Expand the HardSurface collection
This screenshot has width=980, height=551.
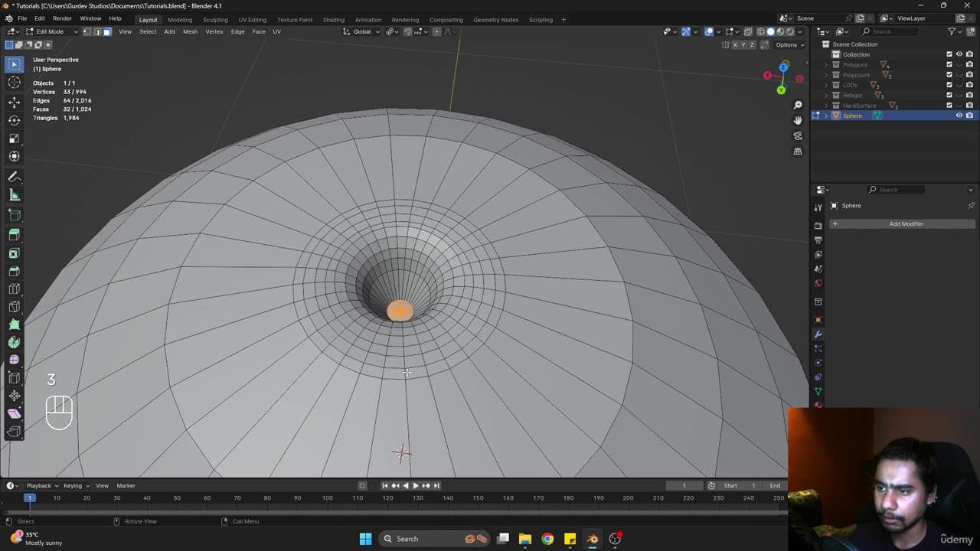pos(826,106)
